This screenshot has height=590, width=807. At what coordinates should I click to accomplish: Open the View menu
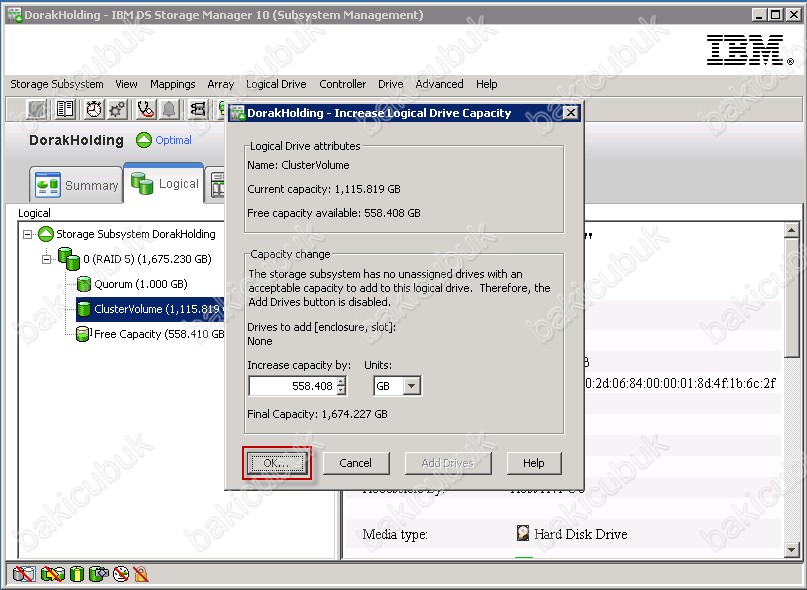pos(126,84)
